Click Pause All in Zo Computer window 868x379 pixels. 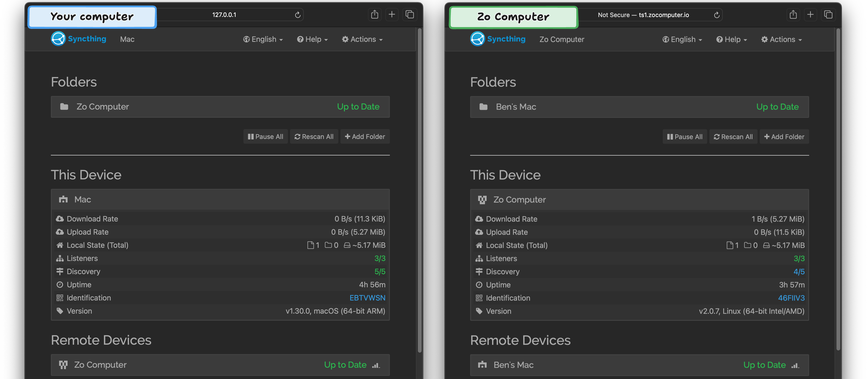685,137
